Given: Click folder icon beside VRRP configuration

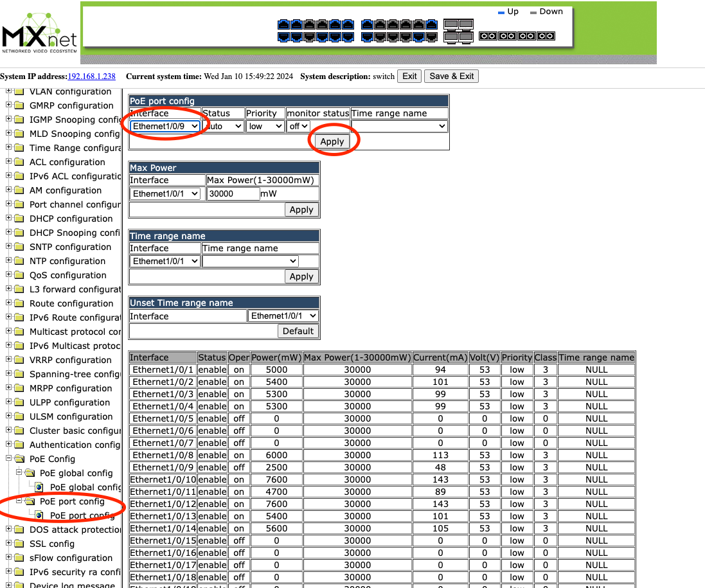Looking at the screenshot, I should click(19, 360).
